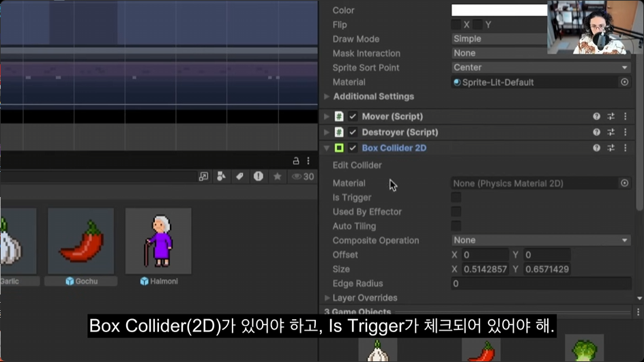Image resolution: width=644 pixels, height=362 pixels.
Task: Disable the Destroyer script component
Action: pyautogui.click(x=353, y=132)
